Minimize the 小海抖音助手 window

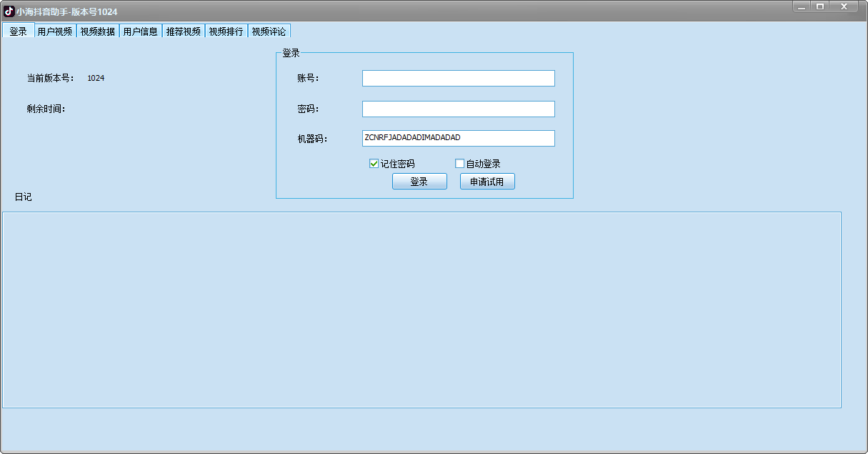point(802,6)
